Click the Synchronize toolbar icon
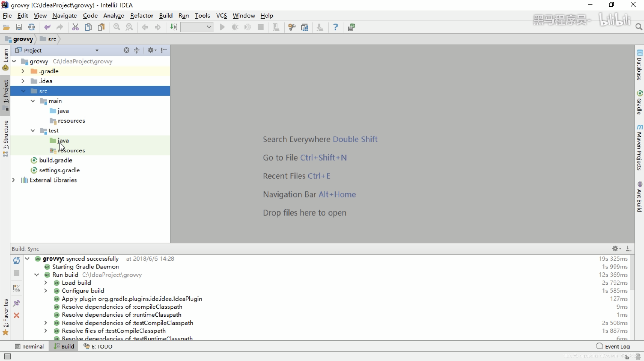 pyautogui.click(x=32, y=27)
